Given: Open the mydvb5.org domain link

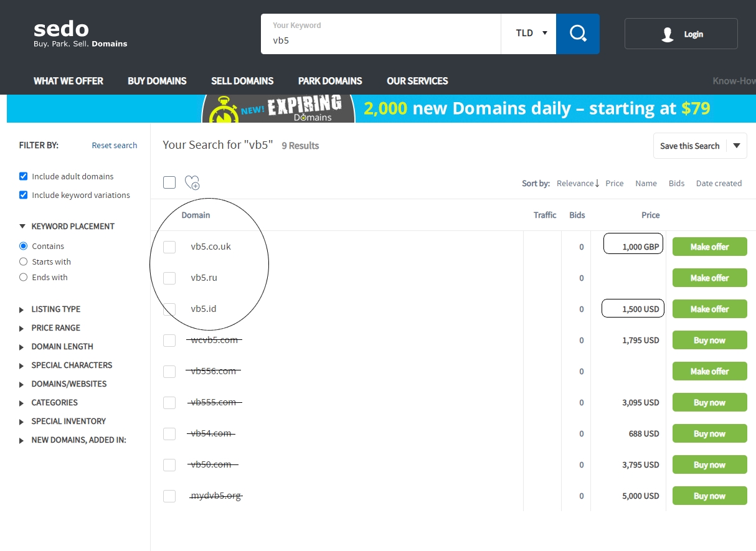Looking at the screenshot, I should point(216,496).
